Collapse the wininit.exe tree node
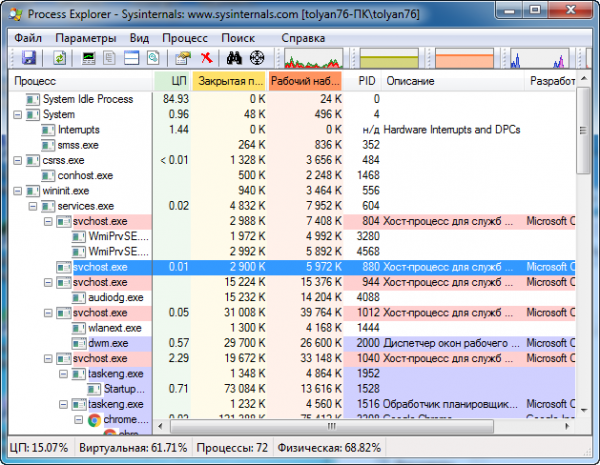This screenshot has width=600, height=465. (18, 191)
